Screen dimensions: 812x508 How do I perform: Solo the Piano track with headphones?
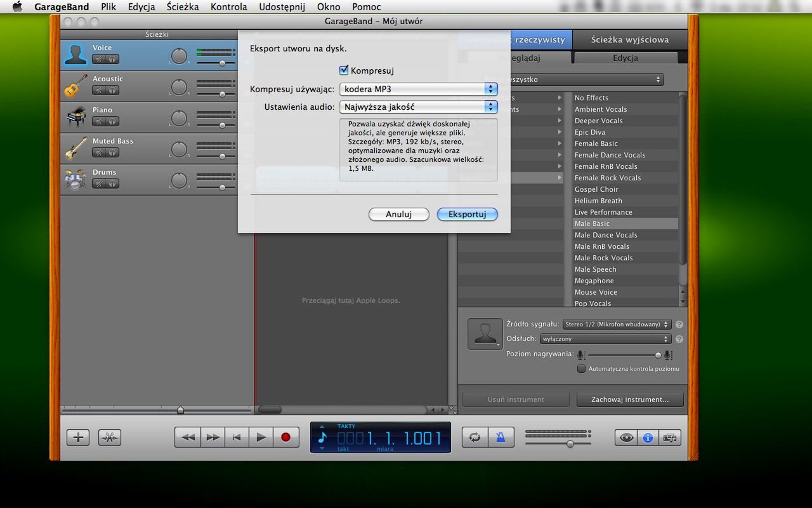tap(112, 121)
